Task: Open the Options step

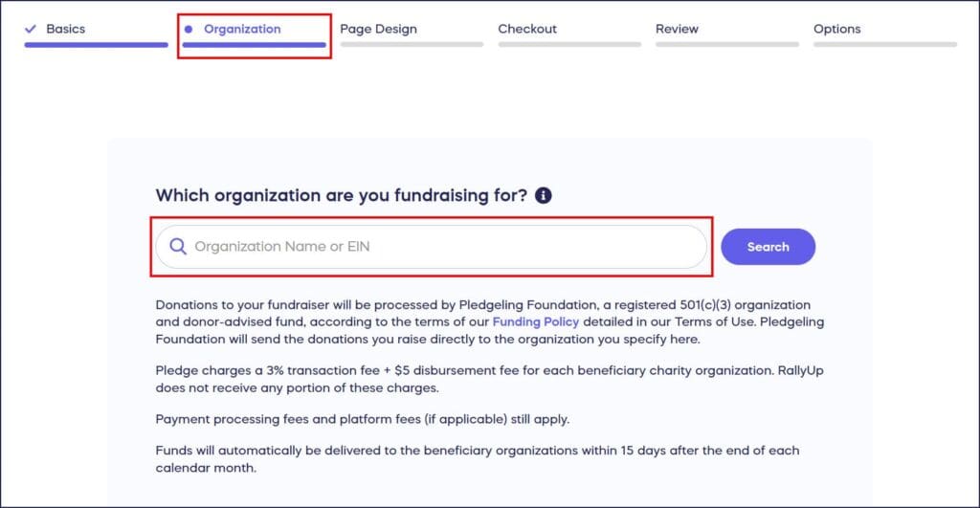Action: pyautogui.click(x=837, y=29)
